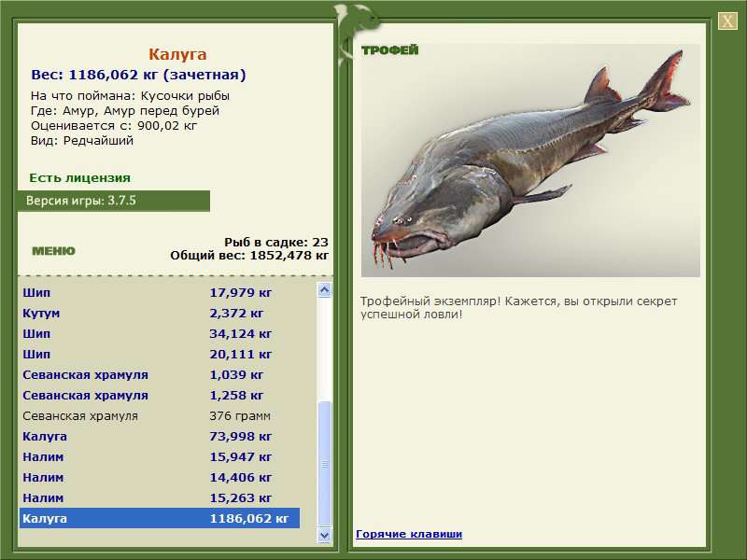Click the ТРОФЕЙ label

389,50
